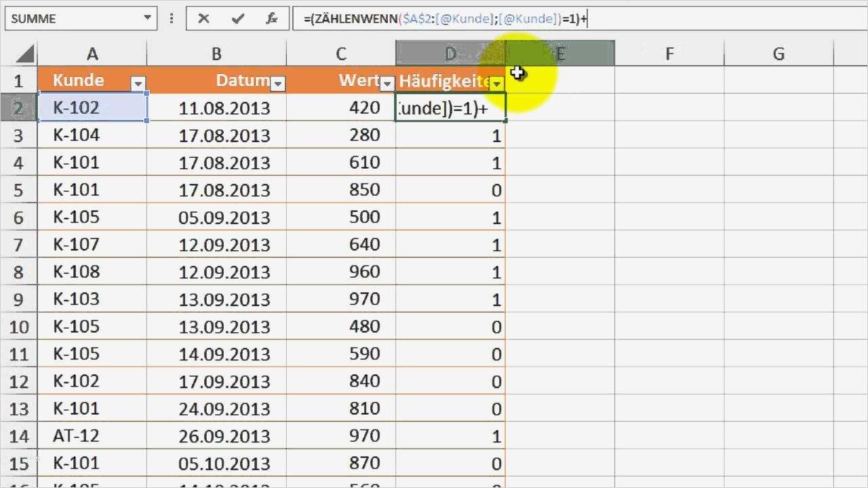Select the cell containing AT-12
The width and height of the screenshot is (868, 488).
point(92,435)
